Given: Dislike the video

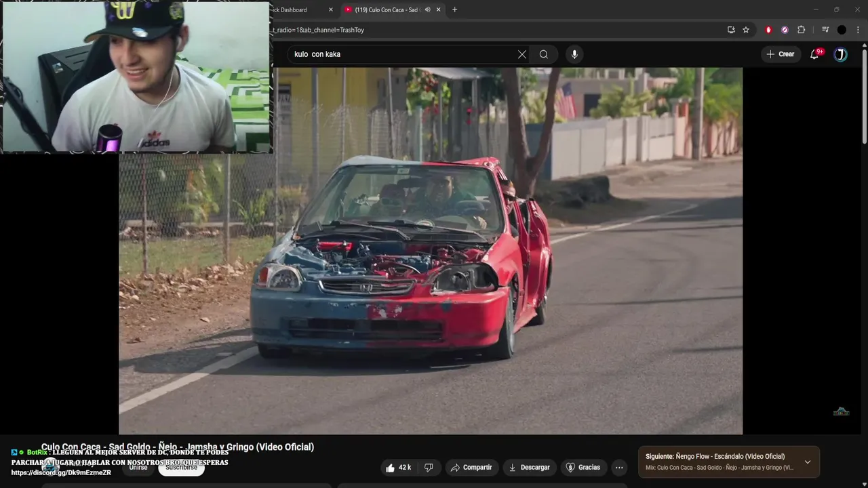Looking at the screenshot, I should [429, 468].
